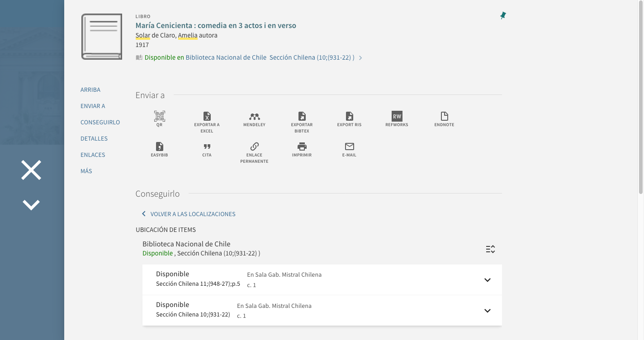Image resolution: width=644 pixels, height=340 pixels.
Task: Expand item Sección Chilena 11;(948-27);p.5
Action: 487,280
